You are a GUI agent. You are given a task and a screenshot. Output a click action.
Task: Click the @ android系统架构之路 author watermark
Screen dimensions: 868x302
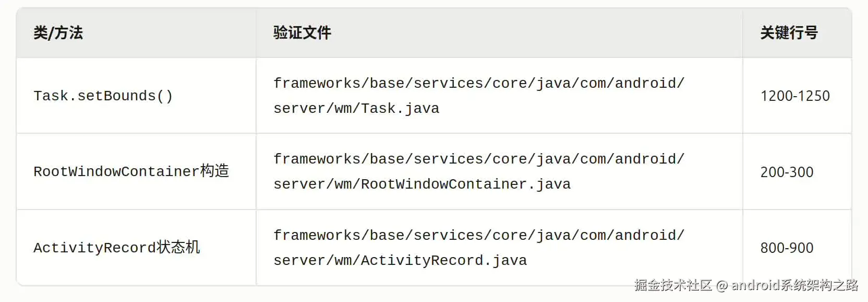[788, 285]
